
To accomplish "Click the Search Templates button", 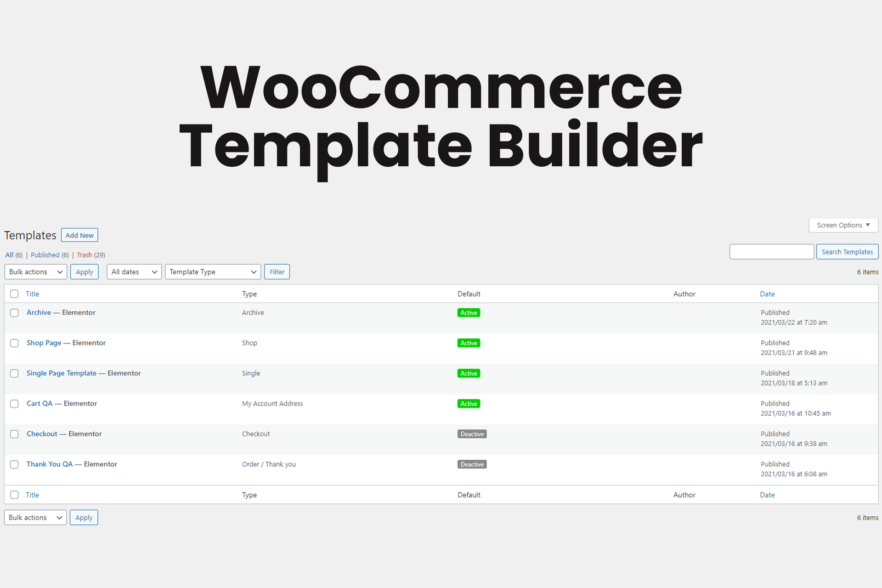I will coord(848,251).
